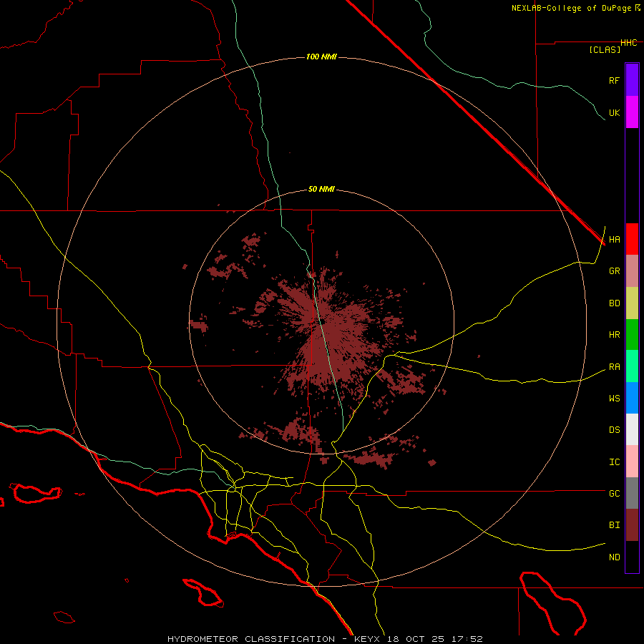The width and height of the screenshot is (644, 644).
Task: Click the HR green legend swatch
Action: point(632,335)
